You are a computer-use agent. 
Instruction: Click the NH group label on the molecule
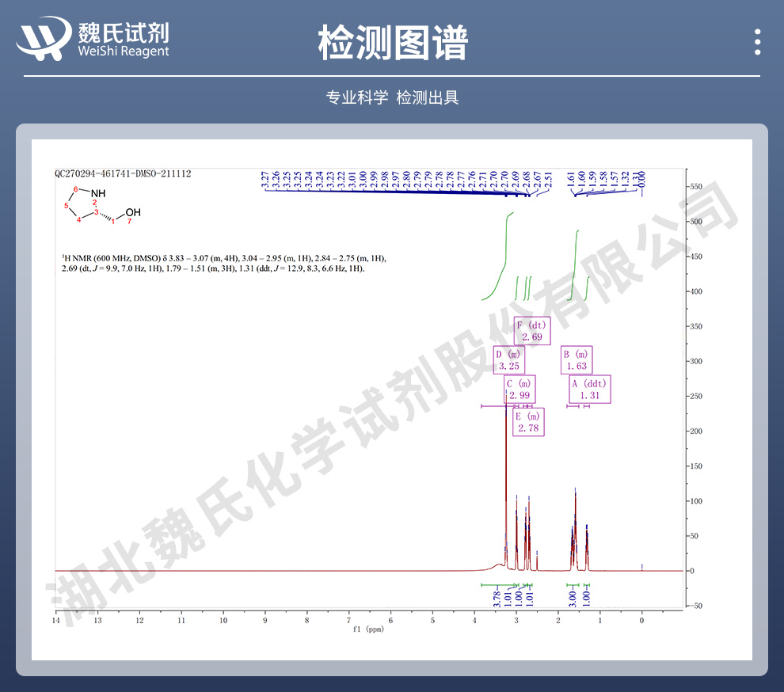click(97, 193)
